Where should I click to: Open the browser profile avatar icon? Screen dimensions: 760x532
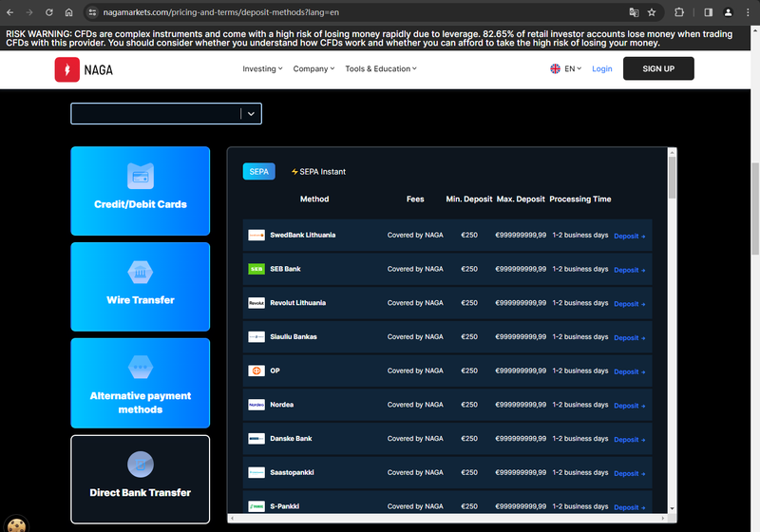point(728,12)
